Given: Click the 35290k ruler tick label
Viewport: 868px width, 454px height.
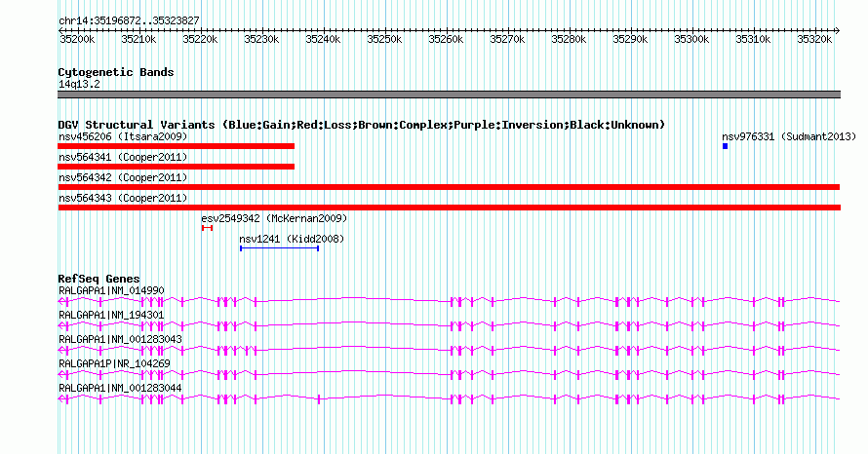Looking at the screenshot, I should (x=630, y=39).
